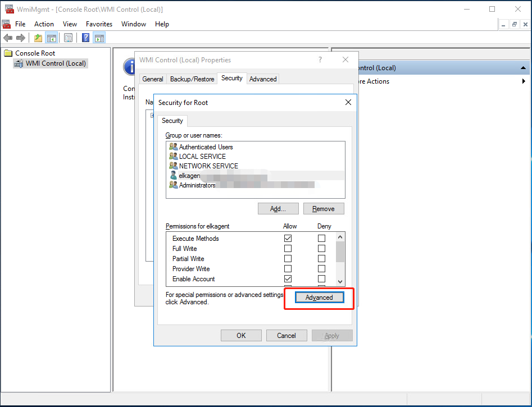Screen dimensions: 532x407
Task: Uncheck Allow for Execute Methods permission
Action: coord(288,238)
